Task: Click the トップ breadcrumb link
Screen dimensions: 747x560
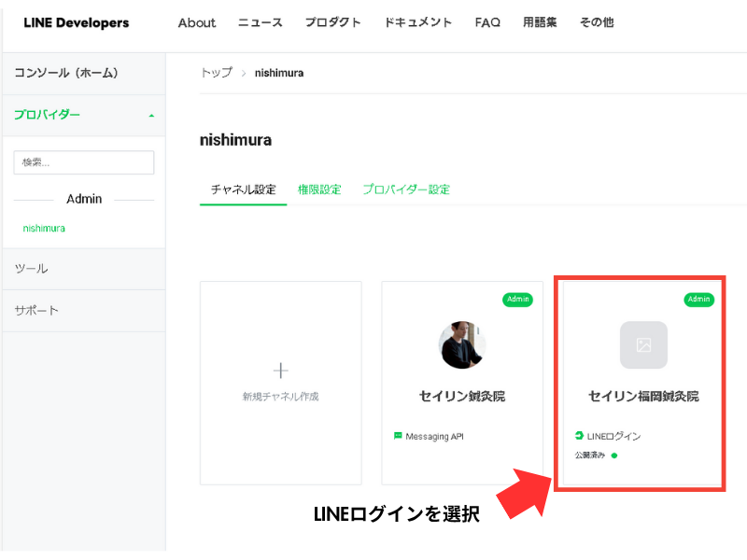Action: click(216, 73)
